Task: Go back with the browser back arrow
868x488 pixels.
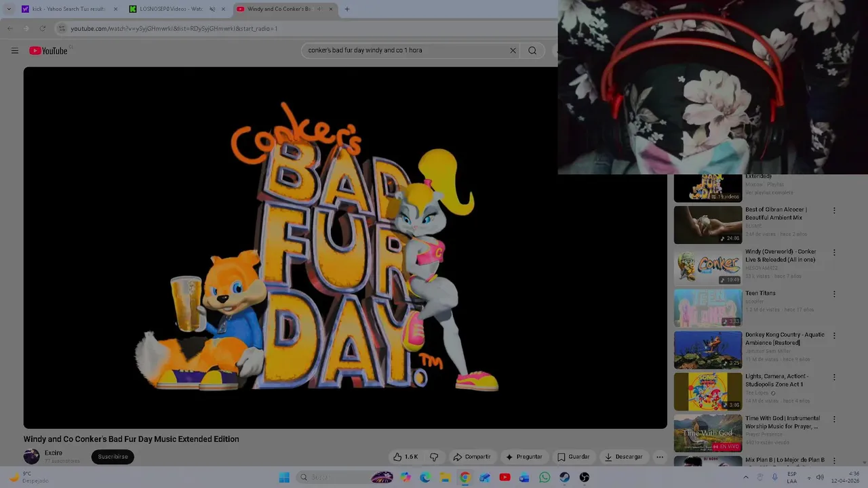Action: tap(9, 28)
